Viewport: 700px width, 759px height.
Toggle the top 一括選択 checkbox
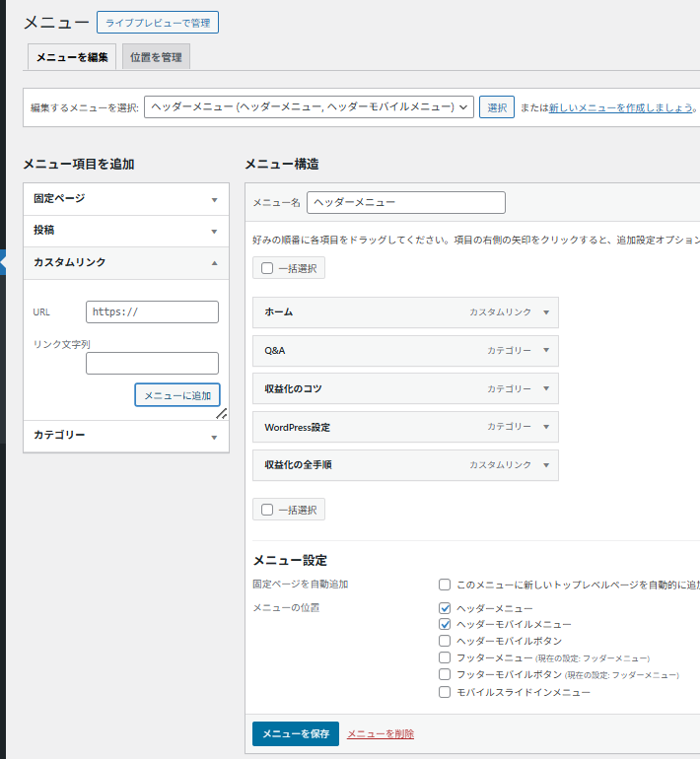click(x=267, y=267)
